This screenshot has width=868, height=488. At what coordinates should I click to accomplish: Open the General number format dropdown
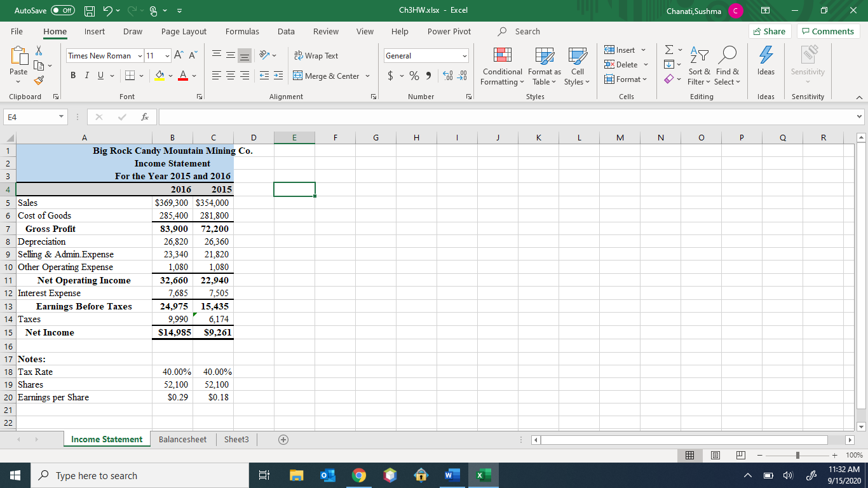point(466,56)
